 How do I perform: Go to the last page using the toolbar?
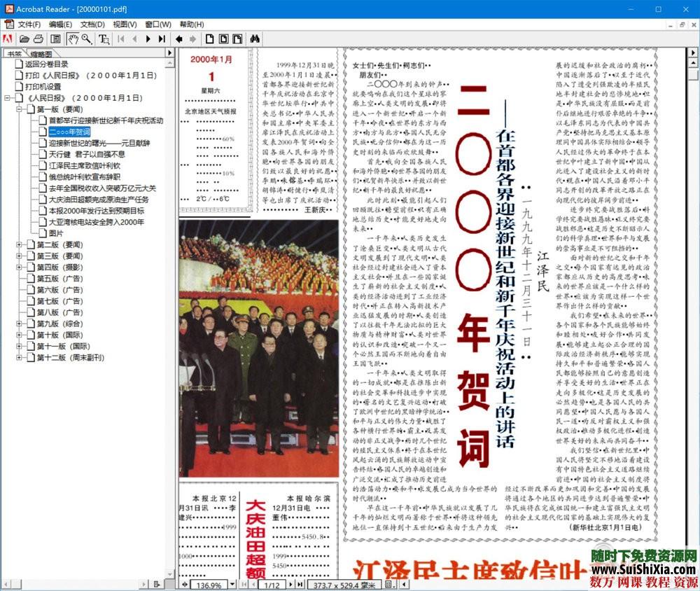(x=161, y=39)
